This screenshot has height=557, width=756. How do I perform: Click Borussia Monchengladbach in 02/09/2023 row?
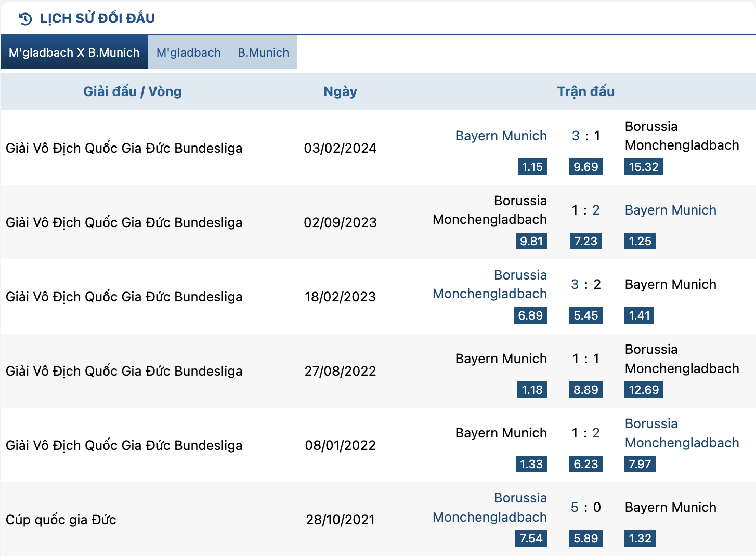point(490,210)
